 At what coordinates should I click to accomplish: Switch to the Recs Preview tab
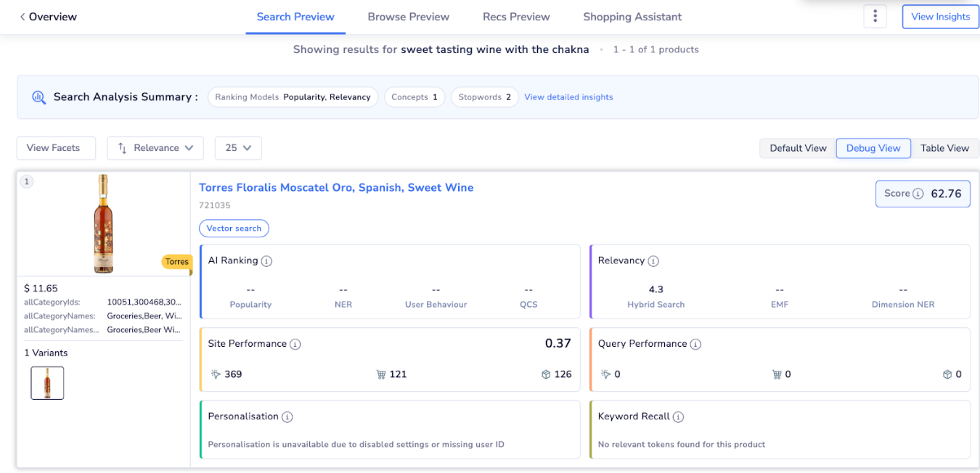[516, 17]
